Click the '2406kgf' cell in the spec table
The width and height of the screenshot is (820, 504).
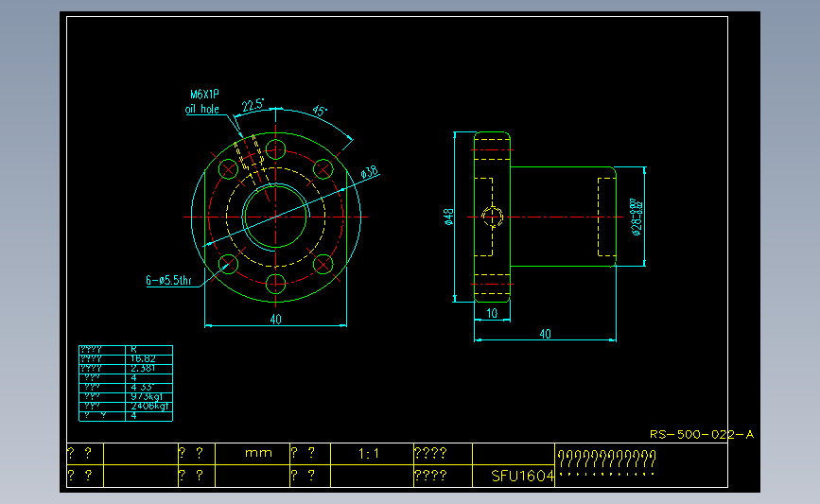(x=148, y=407)
